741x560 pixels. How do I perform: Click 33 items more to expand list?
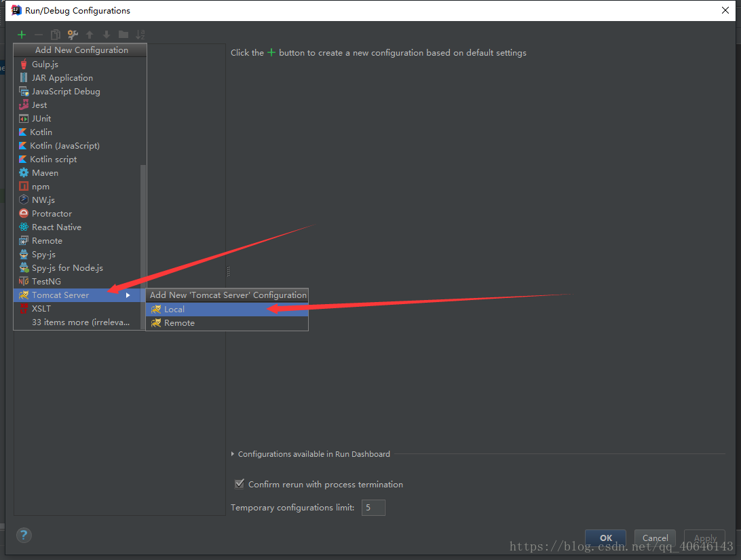click(78, 322)
